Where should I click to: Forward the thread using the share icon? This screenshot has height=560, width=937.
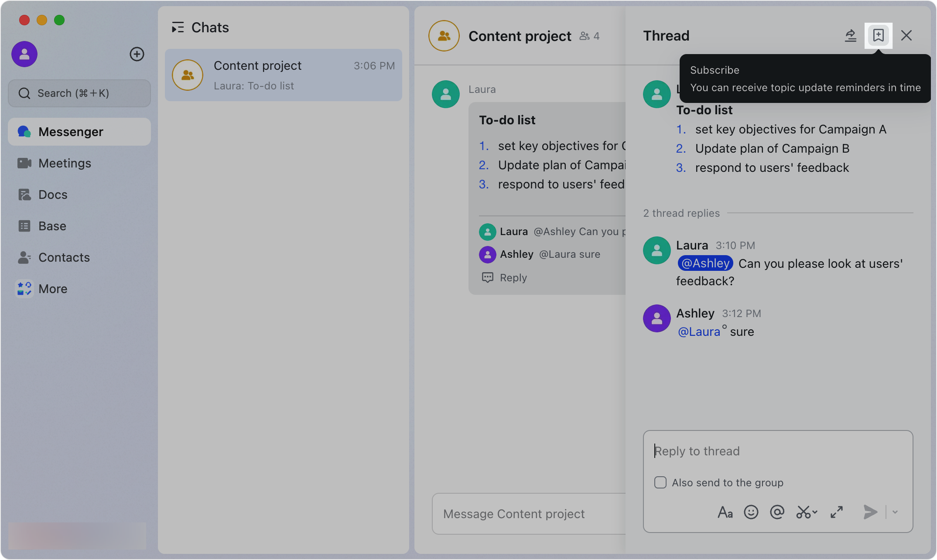[x=851, y=36]
